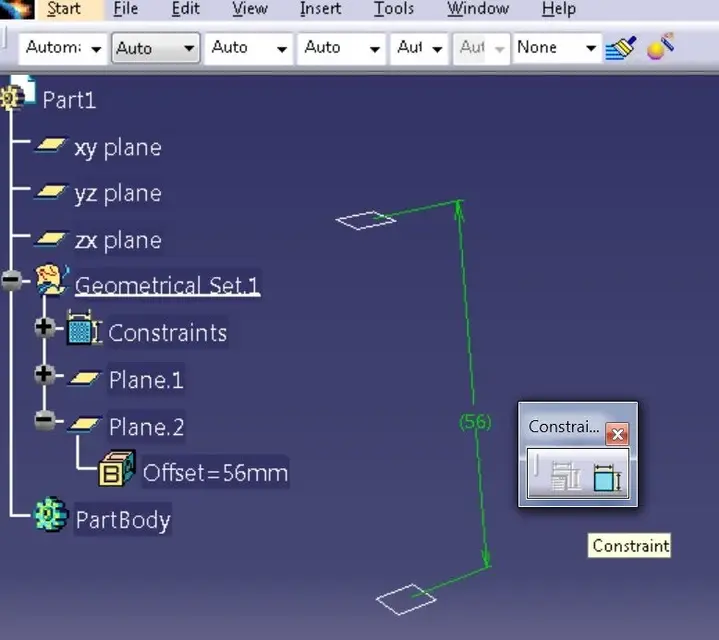Click the Plane.2 icon
719x640 pixels.
coord(84,425)
